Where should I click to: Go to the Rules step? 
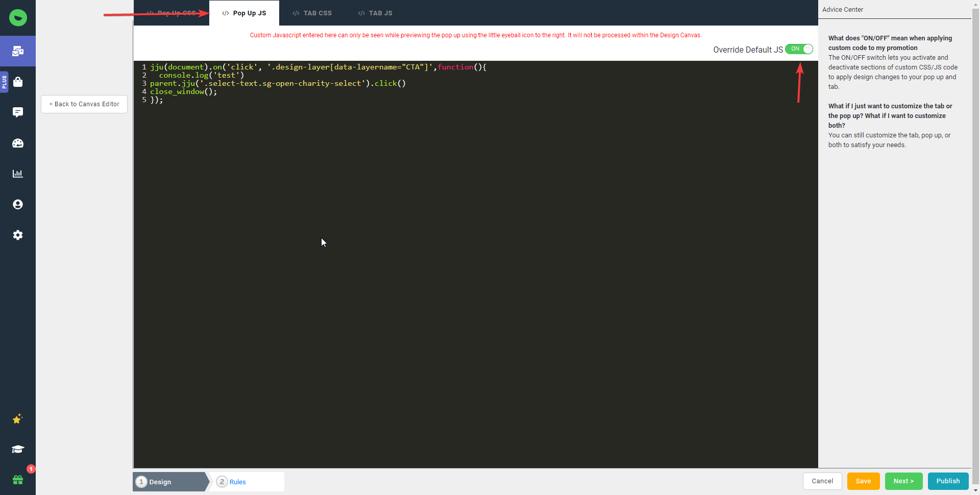(237, 481)
